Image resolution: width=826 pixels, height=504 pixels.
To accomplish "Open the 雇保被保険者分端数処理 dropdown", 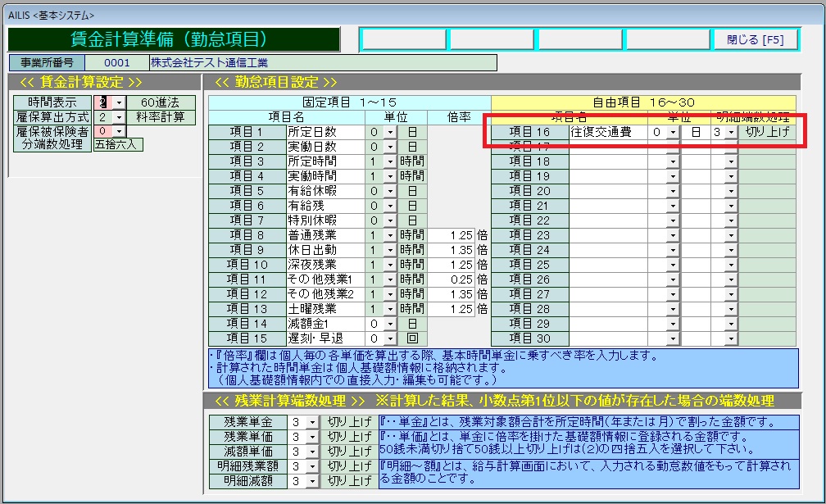I will 119,131.
